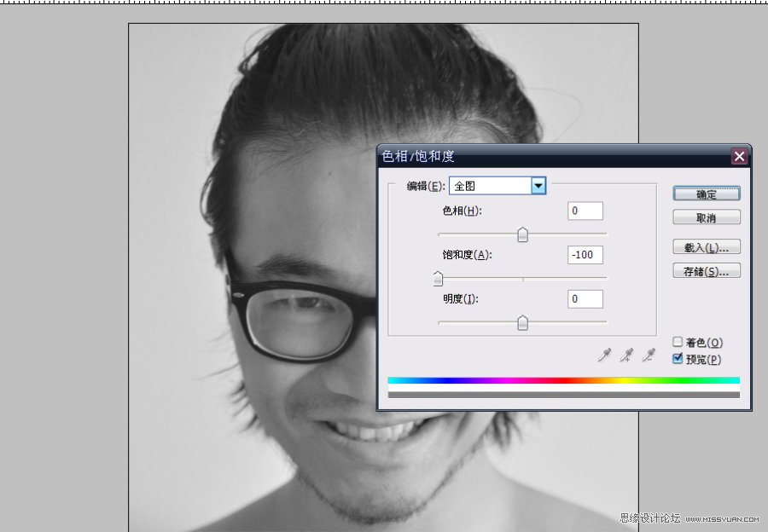Select the 明度 value field

tap(585, 298)
